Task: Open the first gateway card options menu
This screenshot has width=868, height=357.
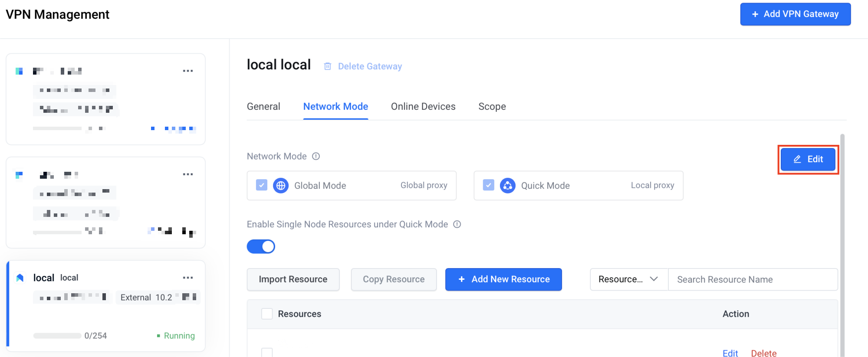Action: (188, 71)
